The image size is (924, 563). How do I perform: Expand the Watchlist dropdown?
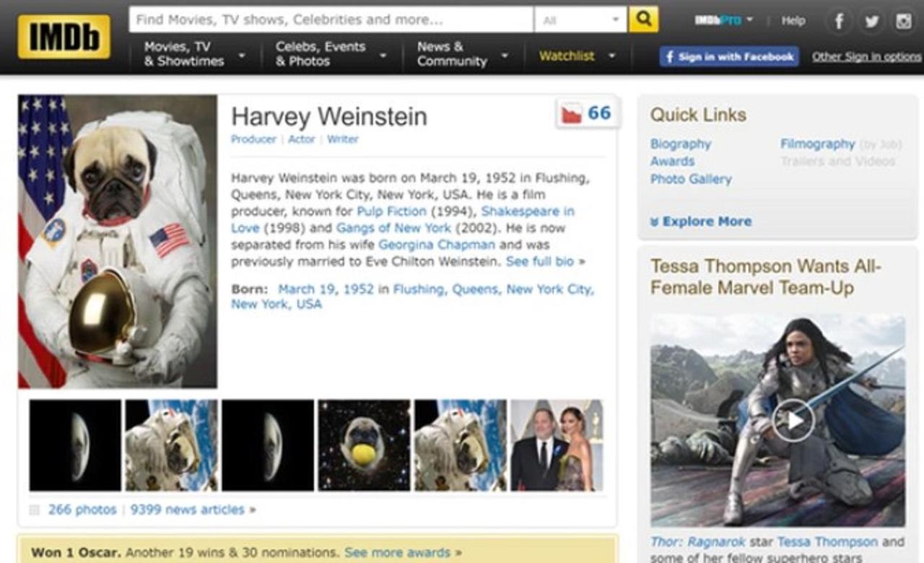577,56
